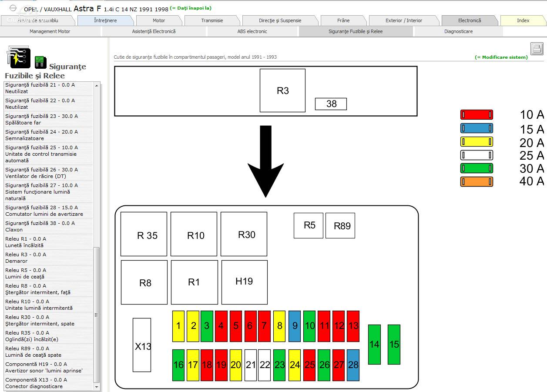Click the Dați înapoi la link
The image size is (547, 392).
tap(191, 8)
